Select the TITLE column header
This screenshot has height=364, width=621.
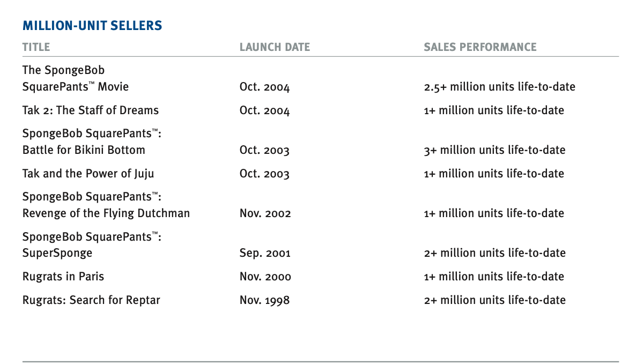[36, 47]
